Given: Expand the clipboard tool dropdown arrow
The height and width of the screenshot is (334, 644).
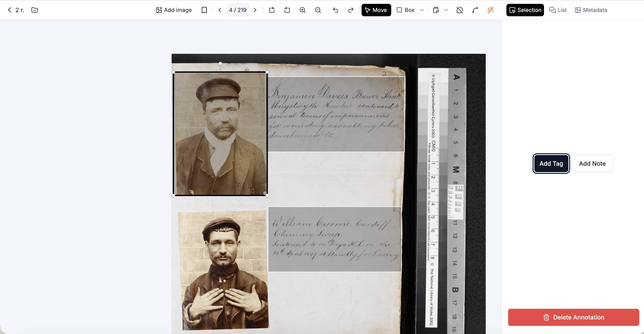Looking at the screenshot, I should click(x=446, y=10).
